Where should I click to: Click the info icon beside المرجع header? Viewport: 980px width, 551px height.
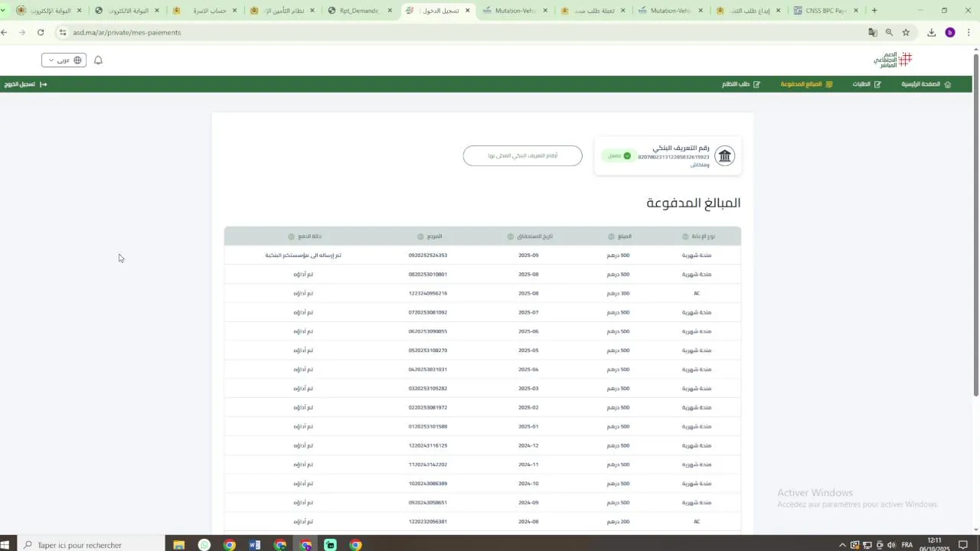coord(420,236)
